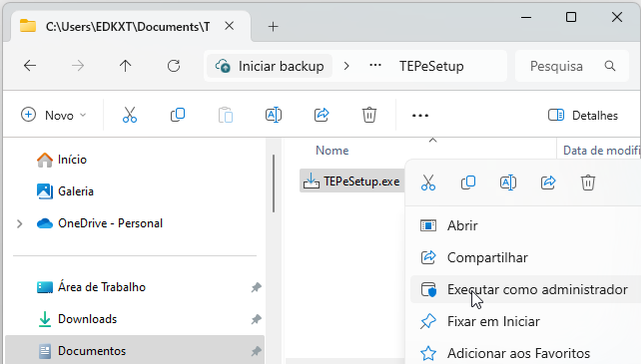Open the toolbar's See more ellipsis menu
Viewport: 641px width, 364px height.
click(x=420, y=116)
